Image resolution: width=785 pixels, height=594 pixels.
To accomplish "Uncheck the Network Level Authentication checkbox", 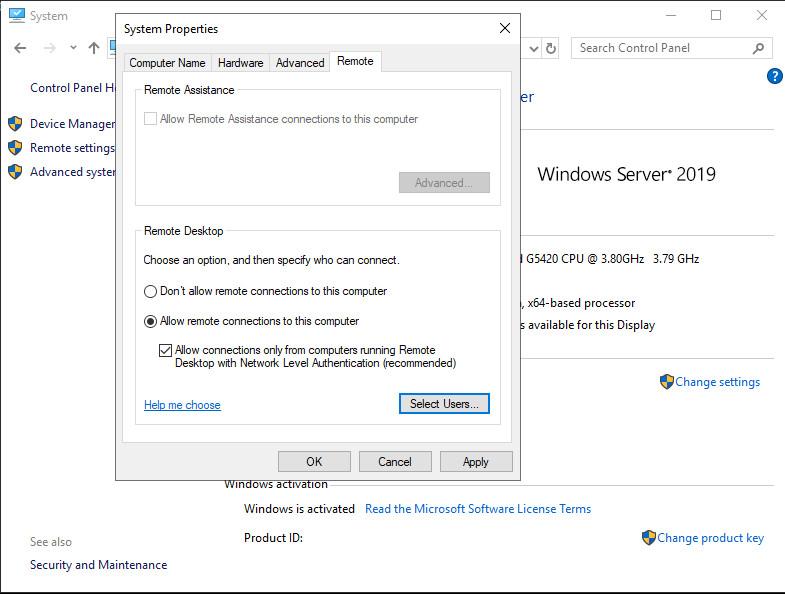I will coord(166,351).
